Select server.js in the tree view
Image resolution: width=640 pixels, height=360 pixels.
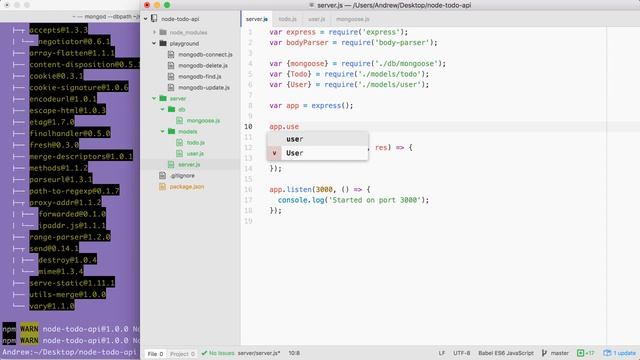coord(189,164)
